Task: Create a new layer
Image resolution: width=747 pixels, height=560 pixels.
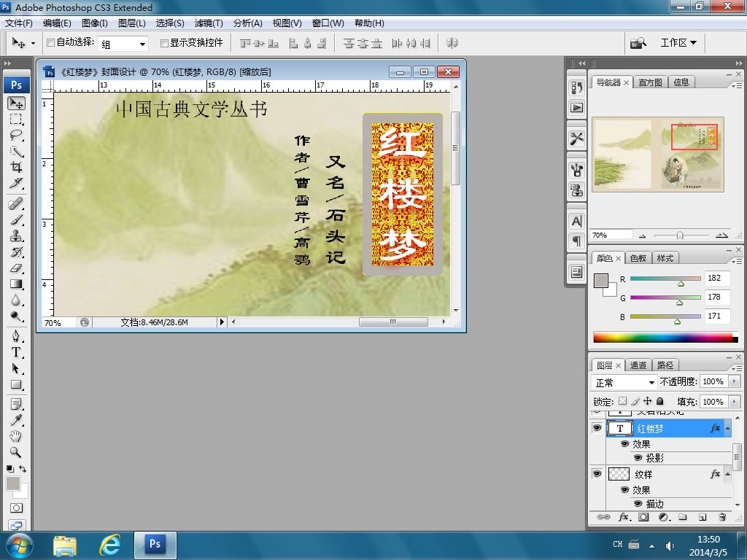Action: pyautogui.click(x=703, y=517)
